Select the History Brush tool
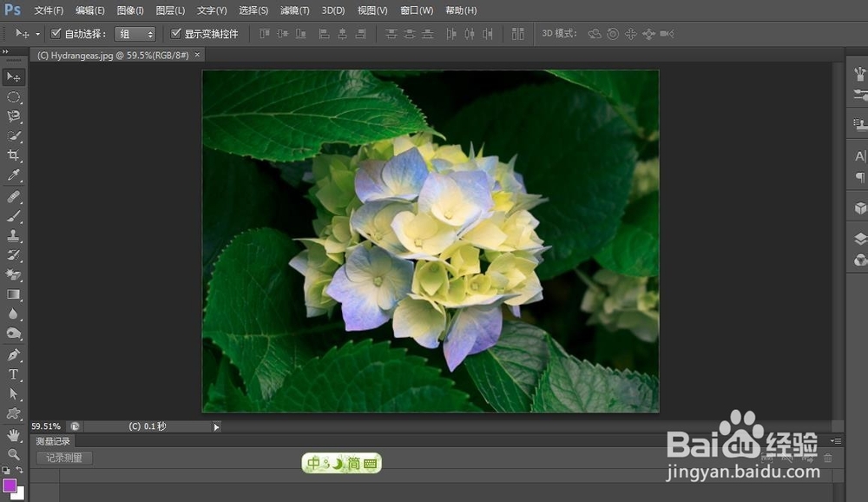This screenshot has width=868, height=502. (x=13, y=254)
